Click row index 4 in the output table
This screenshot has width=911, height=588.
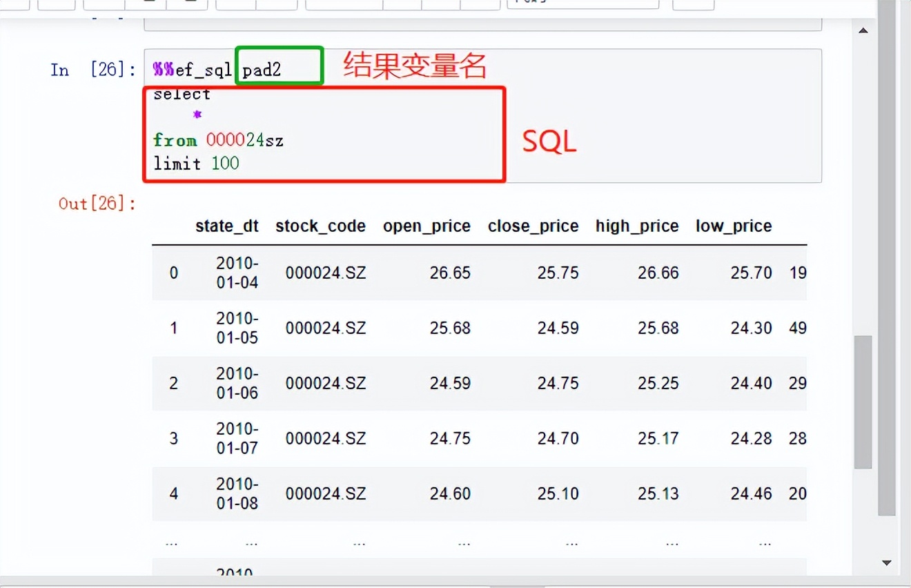pyautogui.click(x=174, y=493)
